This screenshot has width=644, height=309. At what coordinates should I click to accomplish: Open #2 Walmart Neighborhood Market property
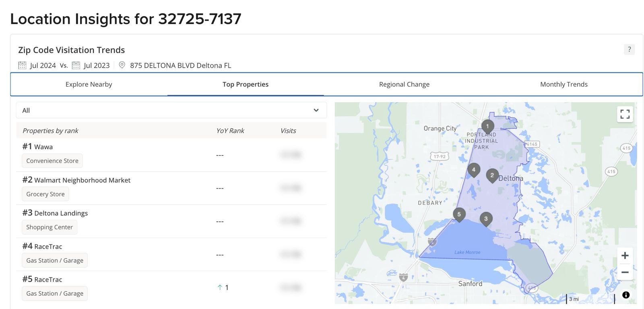(x=76, y=180)
